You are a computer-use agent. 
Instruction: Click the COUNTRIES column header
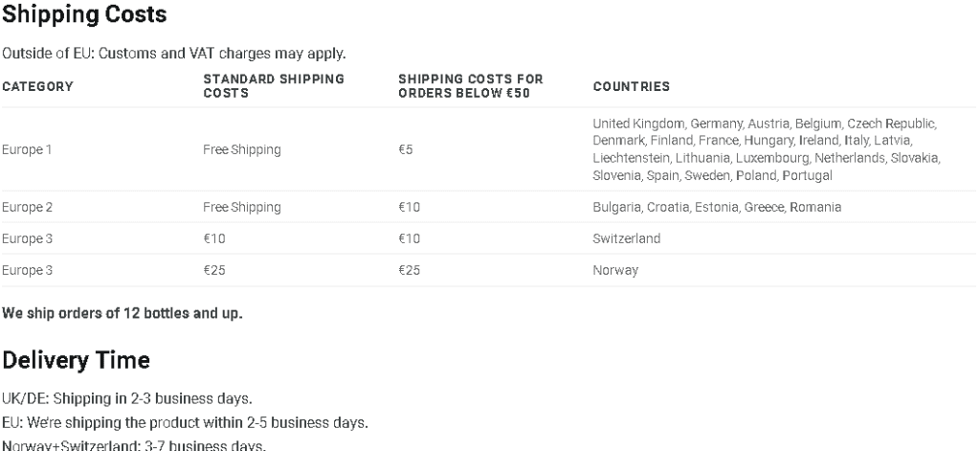(632, 86)
